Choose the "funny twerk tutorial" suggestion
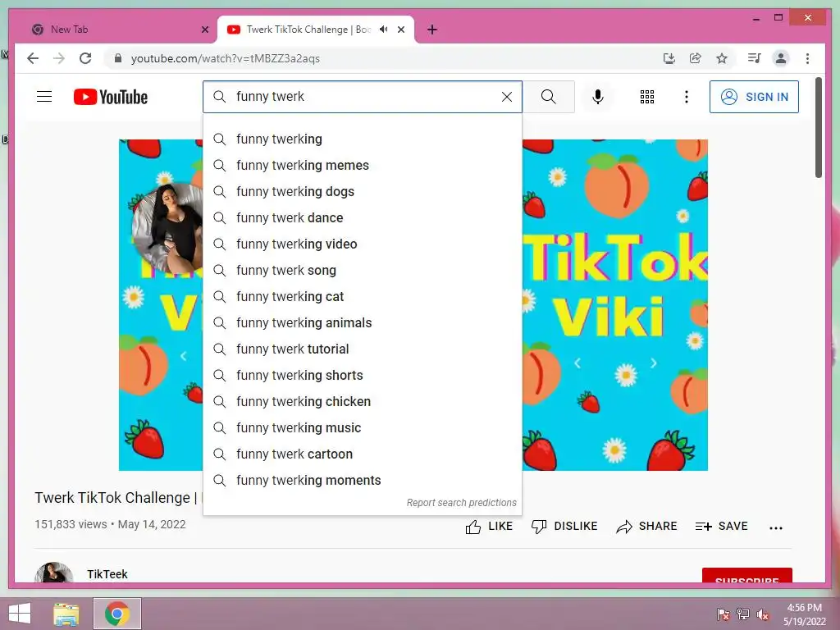The image size is (840, 630). tap(363, 349)
